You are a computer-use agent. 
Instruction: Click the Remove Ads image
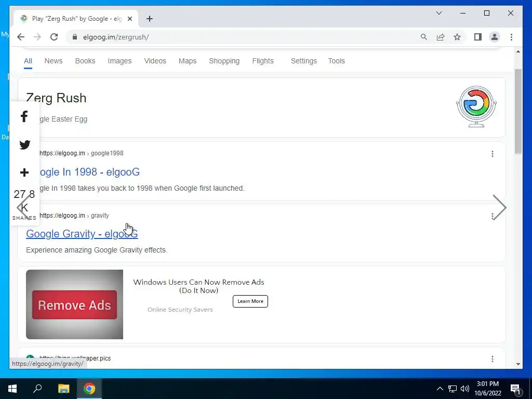tap(75, 304)
